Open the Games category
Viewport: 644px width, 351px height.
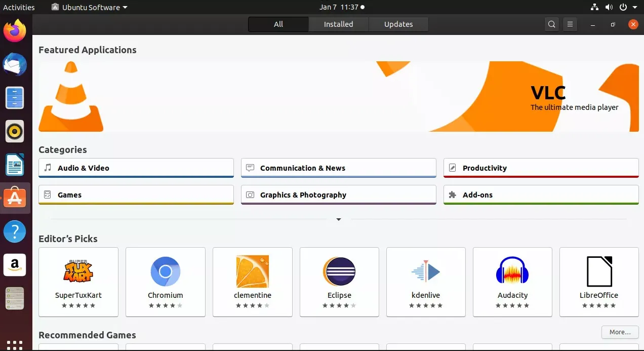point(136,195)
